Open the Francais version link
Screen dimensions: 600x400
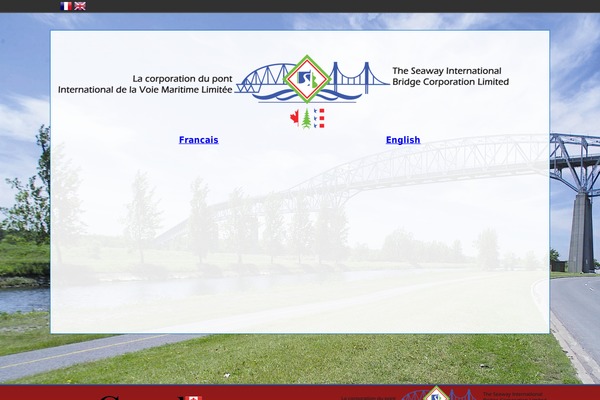199,140
